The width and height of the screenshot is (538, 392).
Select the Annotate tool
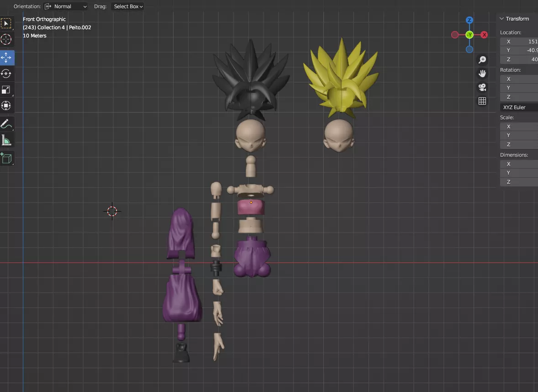(x=6, y=124)
